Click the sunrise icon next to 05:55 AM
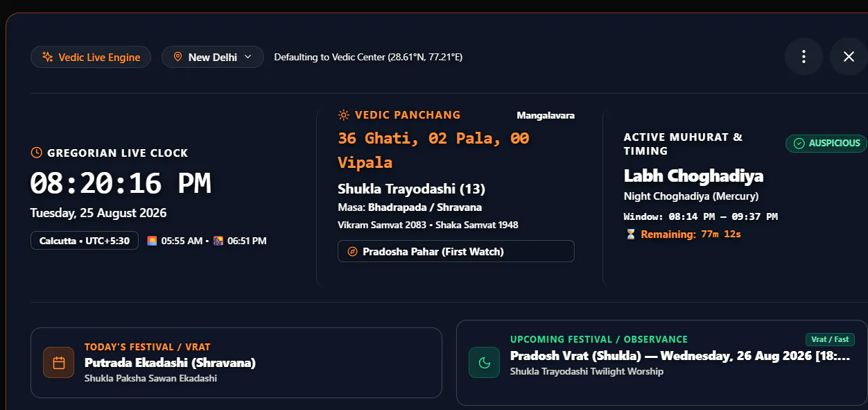868x410 pixels. pos(152,241)
